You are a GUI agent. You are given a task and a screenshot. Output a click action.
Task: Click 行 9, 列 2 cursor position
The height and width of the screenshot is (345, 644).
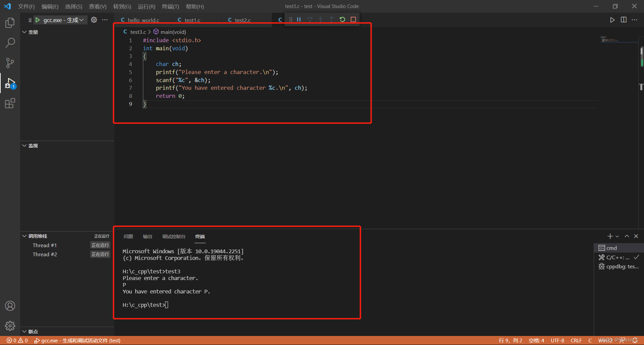click(x=510, y=340)
